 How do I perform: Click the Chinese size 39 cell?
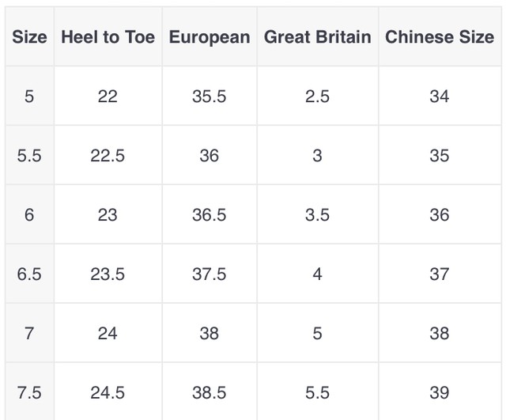pyautogui.click(x=440, y=392)
